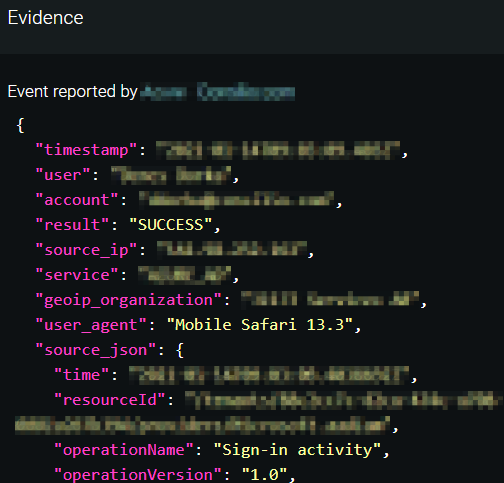Click the "operationName" JSON key
Viewport: 504px width, 483px height.
pos(124,450)
